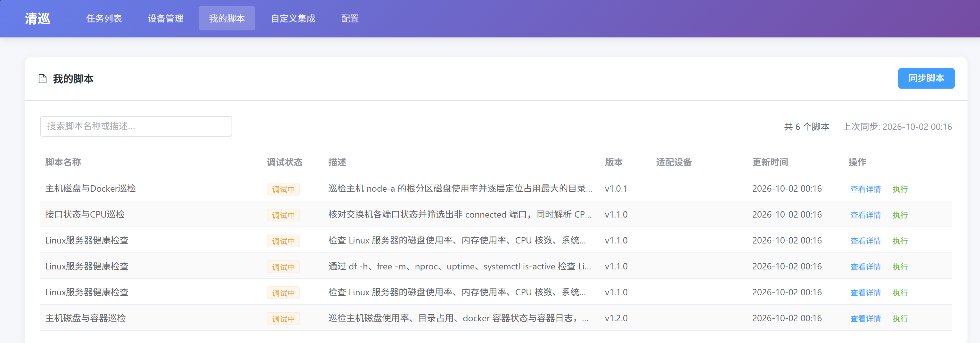Click the 同步脚本 button
The height and width of the screenshot is (343, 980).
[x=926, y=78]
